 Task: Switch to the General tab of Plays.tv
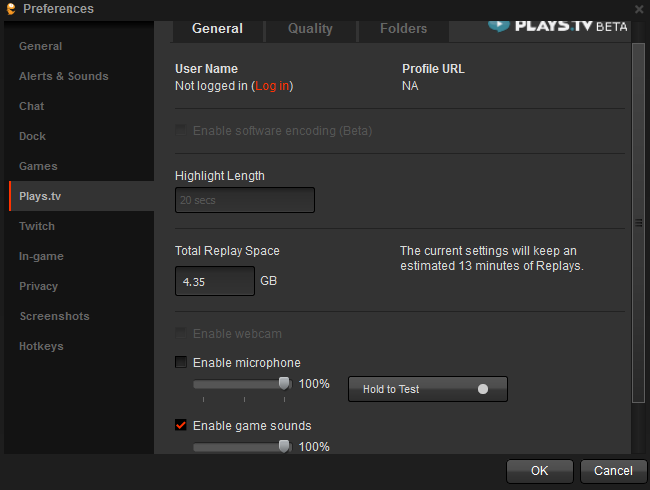218,29
